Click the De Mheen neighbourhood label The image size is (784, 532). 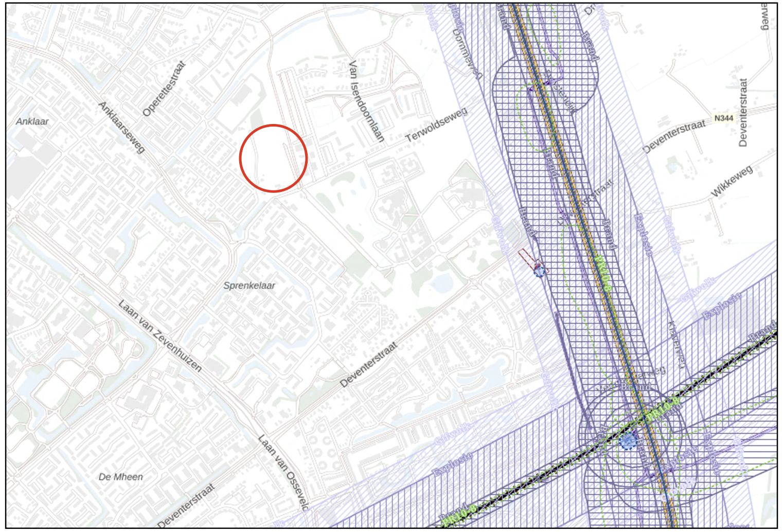point(121,477)
